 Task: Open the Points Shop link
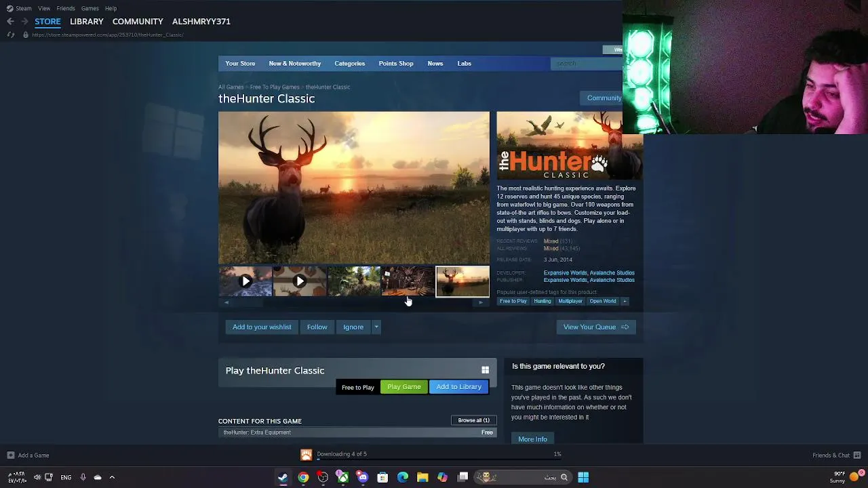pos(396,64)
